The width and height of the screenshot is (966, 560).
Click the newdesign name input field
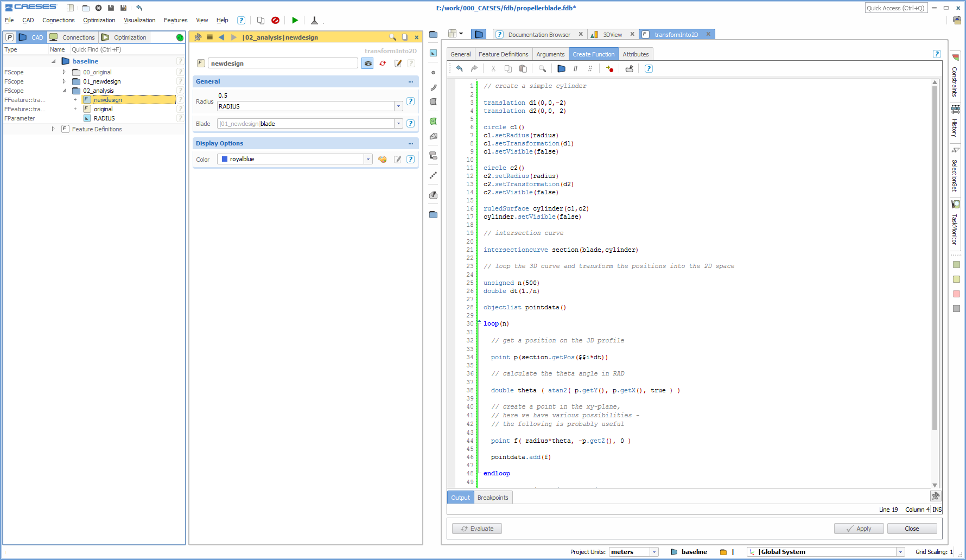[x=283, y=63]
